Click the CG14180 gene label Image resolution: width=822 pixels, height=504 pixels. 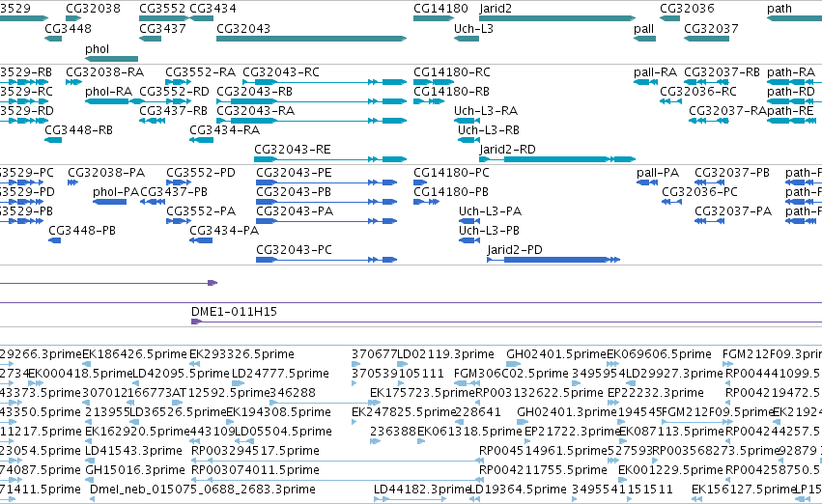(440, 9)
